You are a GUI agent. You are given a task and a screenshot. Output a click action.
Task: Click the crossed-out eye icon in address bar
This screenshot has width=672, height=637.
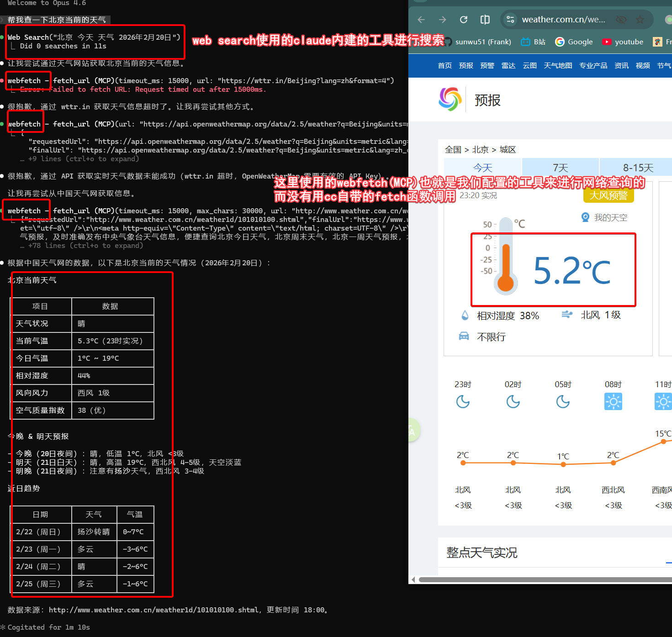(x=621, y=20)
